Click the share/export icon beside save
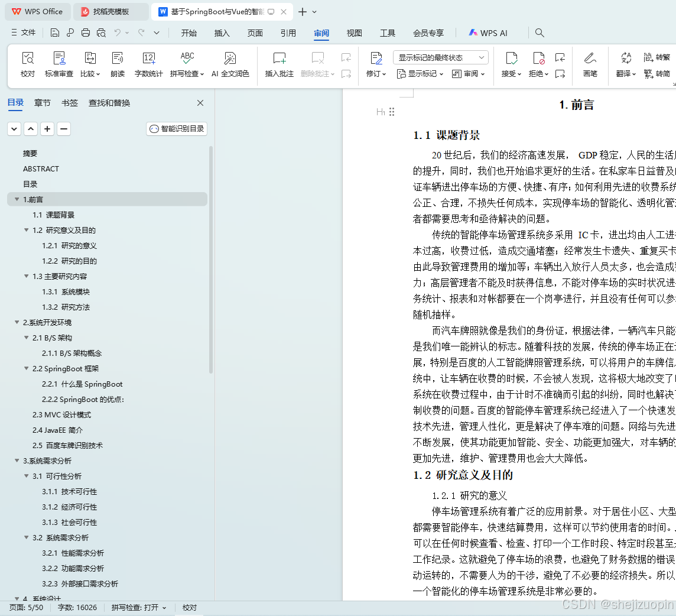 (x=70, y=33)
